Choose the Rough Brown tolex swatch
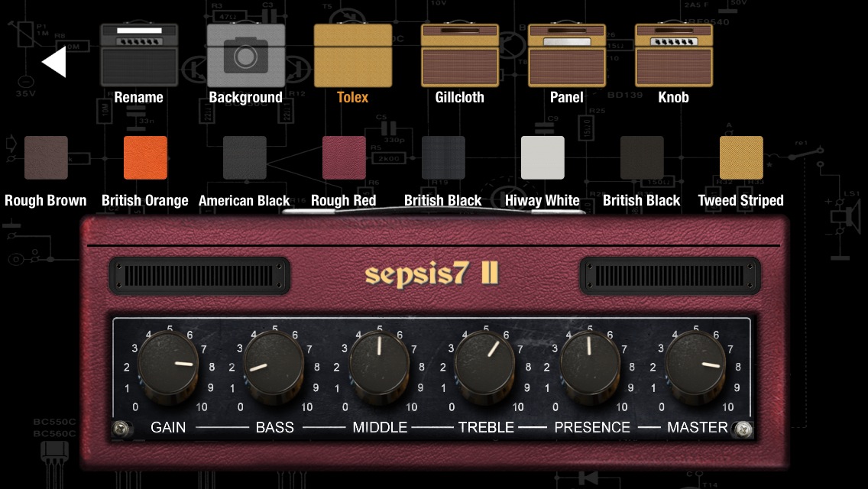Image resolution: width=868 pixels, height=489 pixels. coord(46,157)
